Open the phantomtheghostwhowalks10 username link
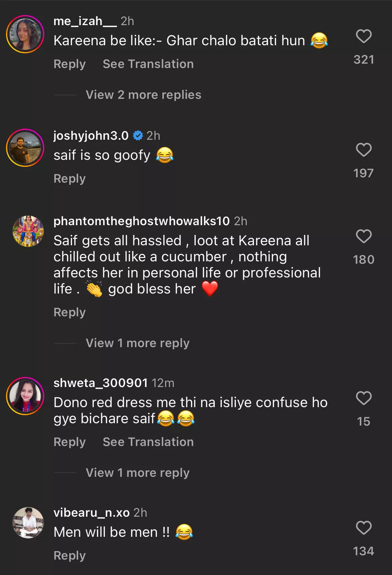Image resolution: width=392 pixels, height=575 pixels. point(141,221)
